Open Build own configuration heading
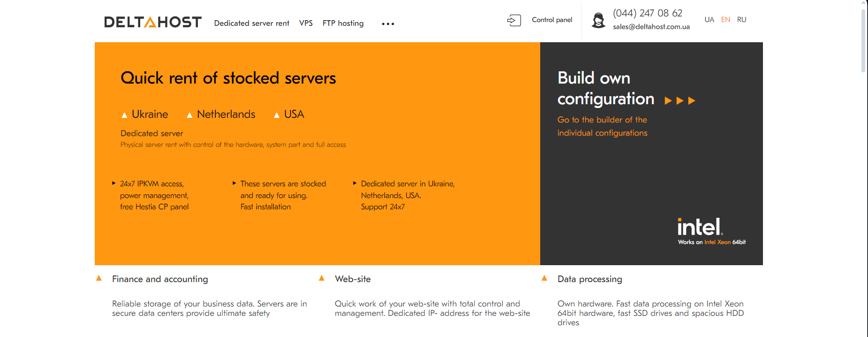Image resolution: width=868 pixels, height=337 pixels. click(x=605, y=88)
